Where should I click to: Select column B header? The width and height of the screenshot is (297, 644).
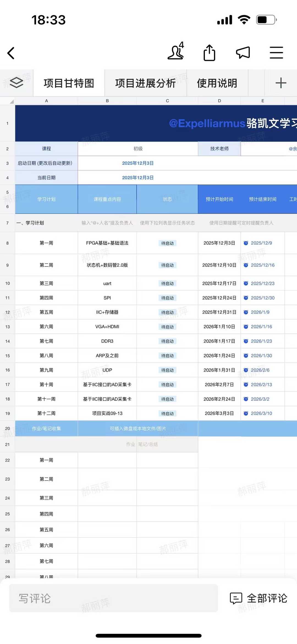click(107, 101)
